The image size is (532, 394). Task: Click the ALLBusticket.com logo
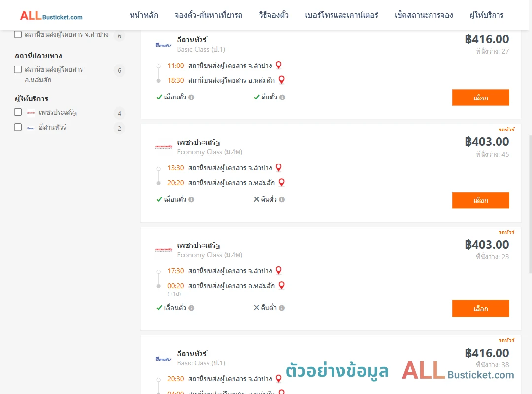tap(51, 16)
